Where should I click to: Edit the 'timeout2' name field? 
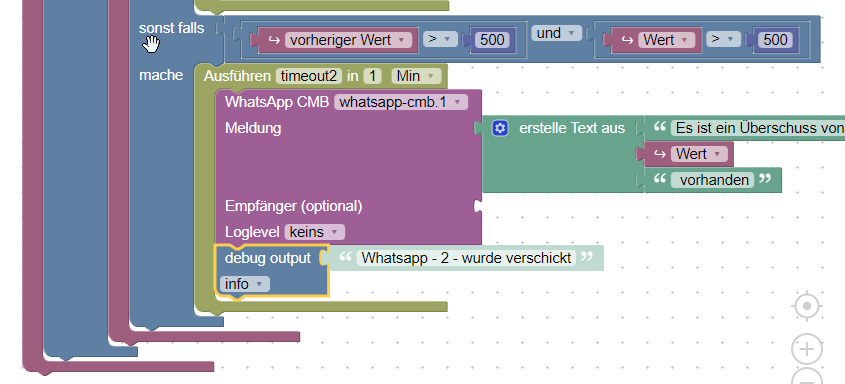click(x=309, y=76)
